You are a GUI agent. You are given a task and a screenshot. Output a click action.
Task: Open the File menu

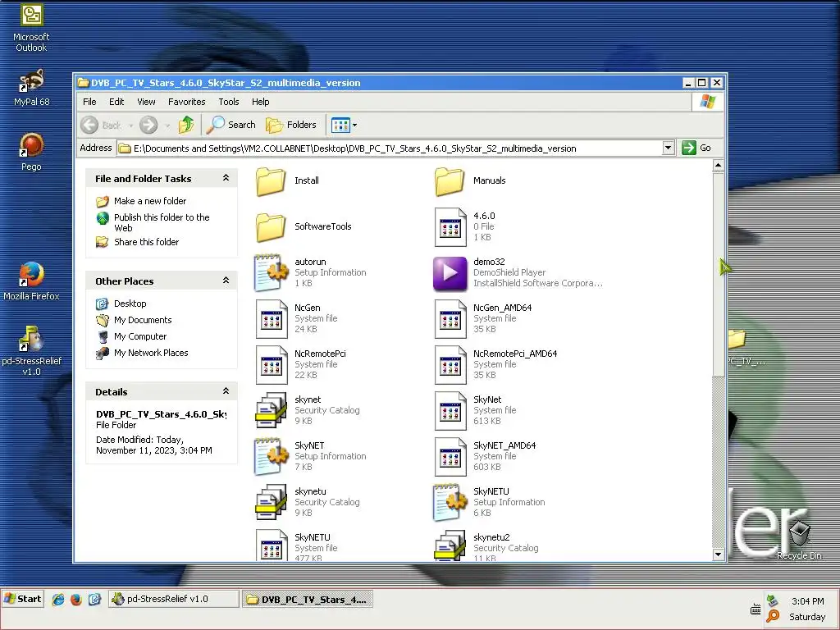coord(89,102)
